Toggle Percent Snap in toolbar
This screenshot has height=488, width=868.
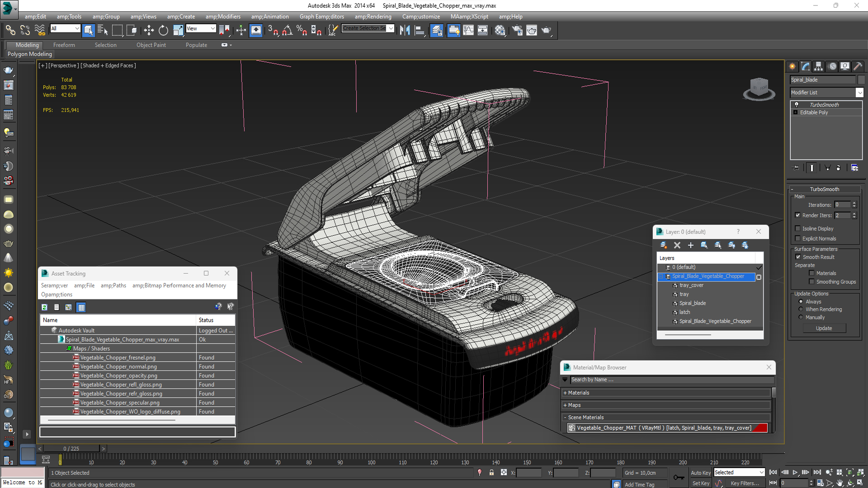[302, 30]
